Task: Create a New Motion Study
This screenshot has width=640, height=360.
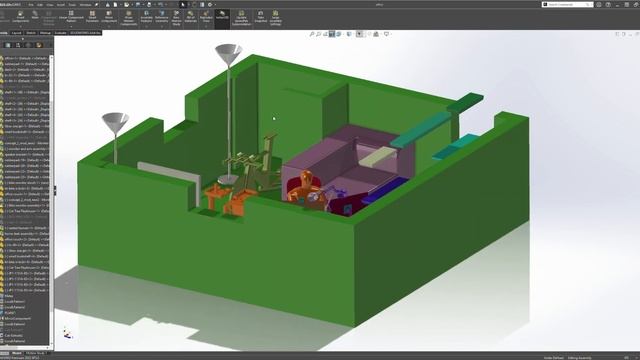Action: click(x=176, y=19)
